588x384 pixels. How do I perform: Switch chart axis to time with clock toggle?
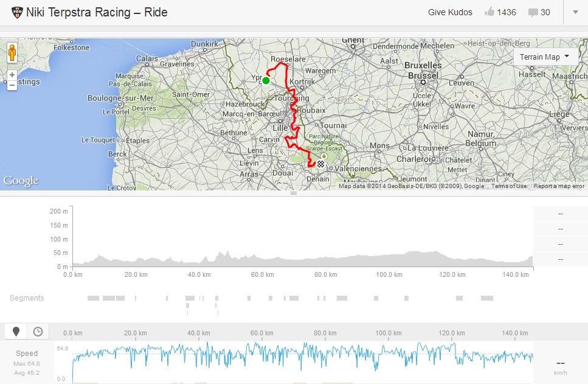coord(38,332)
